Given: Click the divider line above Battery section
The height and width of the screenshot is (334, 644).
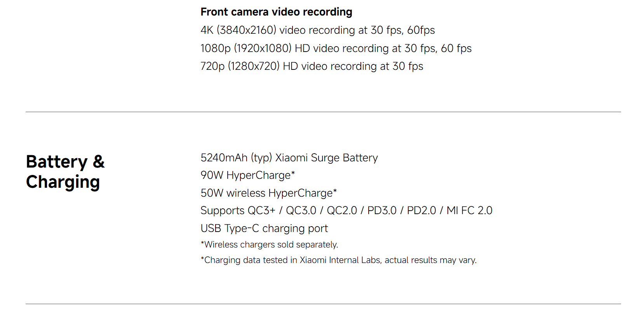Looking at the screenshot, I should pyautogui.click(x=323, y=112).
